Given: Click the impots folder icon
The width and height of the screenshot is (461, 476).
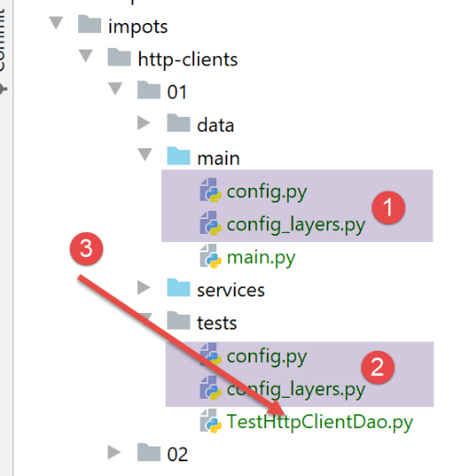Looking at the screenshot, I should tap(89, 24).
